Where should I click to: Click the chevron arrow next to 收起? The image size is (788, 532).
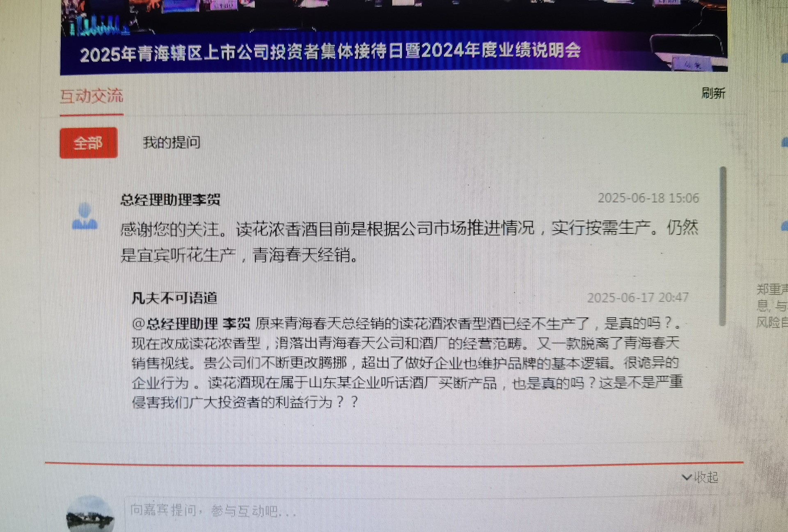(687, 477)
